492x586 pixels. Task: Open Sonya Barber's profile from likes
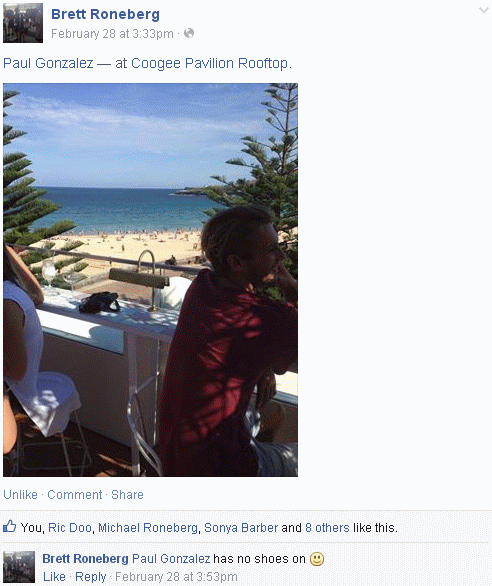pos(241,527)
